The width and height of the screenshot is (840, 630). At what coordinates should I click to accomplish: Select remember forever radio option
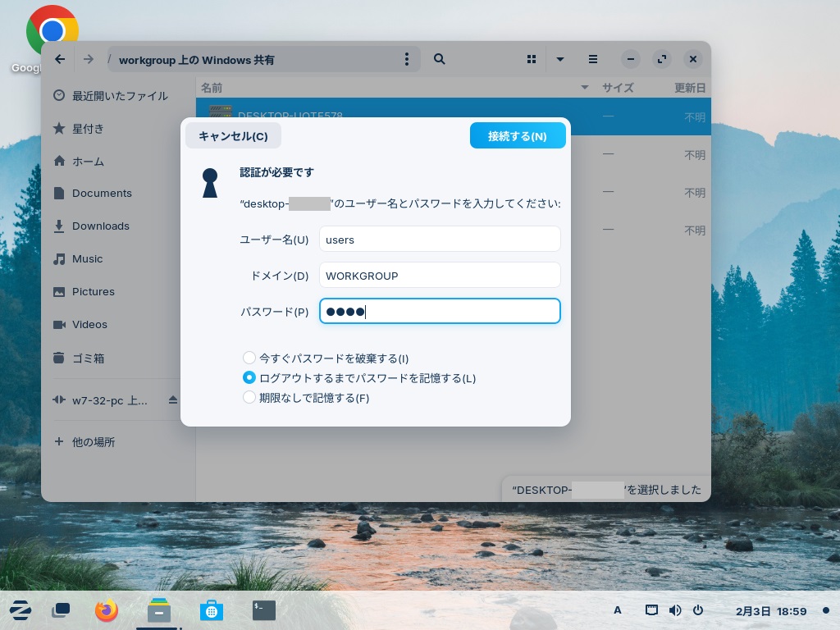(249, 398)
